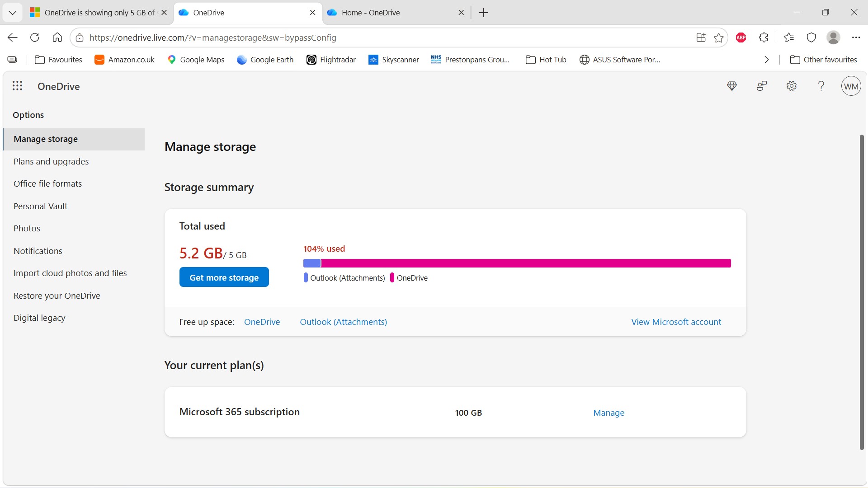Image resolution: width=868 pixels, height=488 pixels.
Task: Go to the browser home page
Action: coord(57,38)
